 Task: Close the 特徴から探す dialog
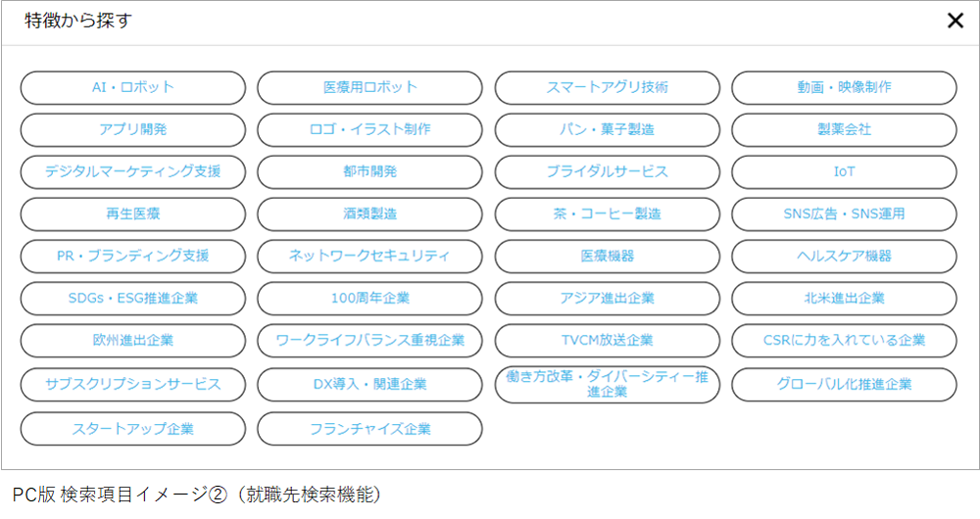coord(955,21)
